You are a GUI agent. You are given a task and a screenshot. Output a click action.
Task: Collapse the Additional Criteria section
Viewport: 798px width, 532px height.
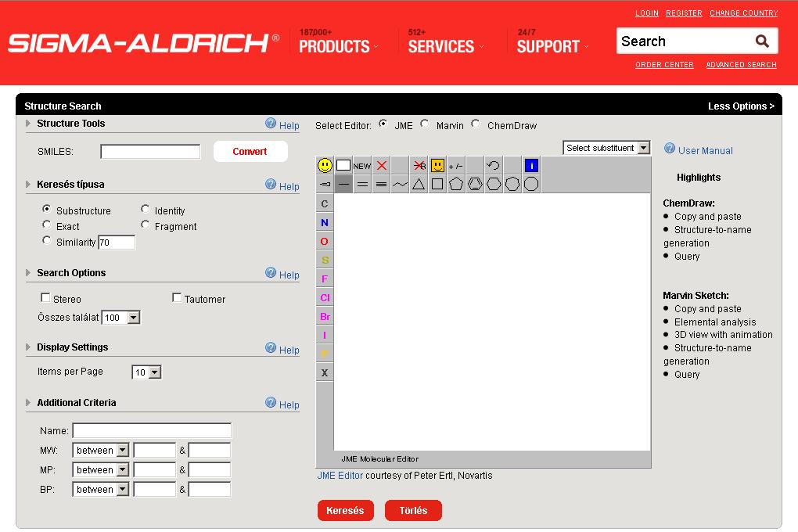pyautogui.click(x=28, y=403)
